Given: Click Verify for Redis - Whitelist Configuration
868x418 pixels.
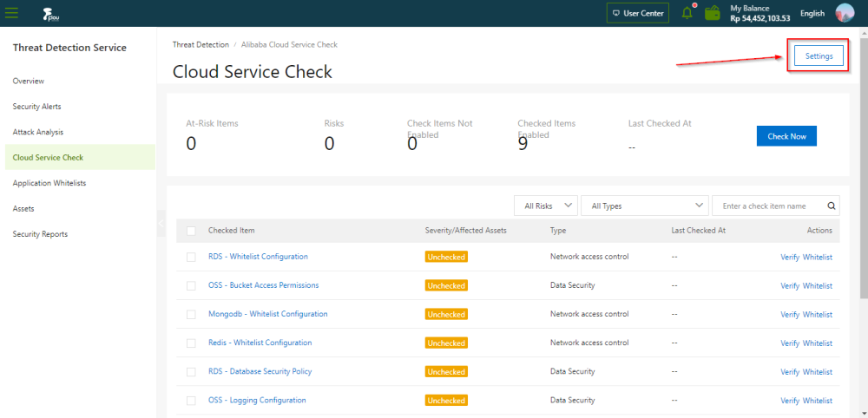Looking at the screenshot, I should [x=790, y=343].
